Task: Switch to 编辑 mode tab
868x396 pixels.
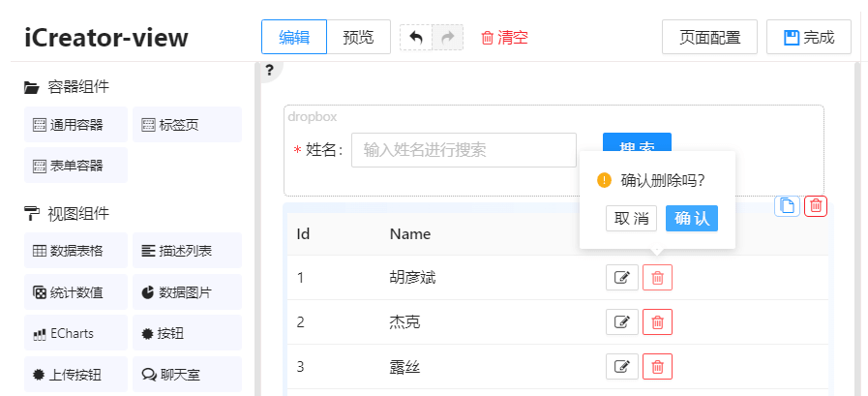Action: point(294,38)
